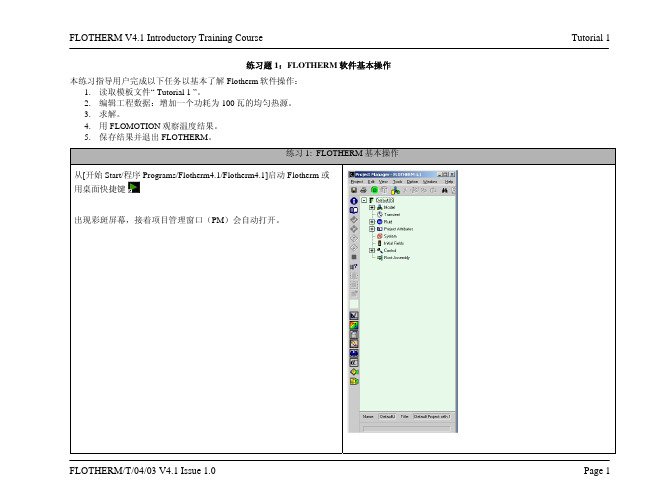Open the Option menu

pyautogui.click(x=412, y=182)
